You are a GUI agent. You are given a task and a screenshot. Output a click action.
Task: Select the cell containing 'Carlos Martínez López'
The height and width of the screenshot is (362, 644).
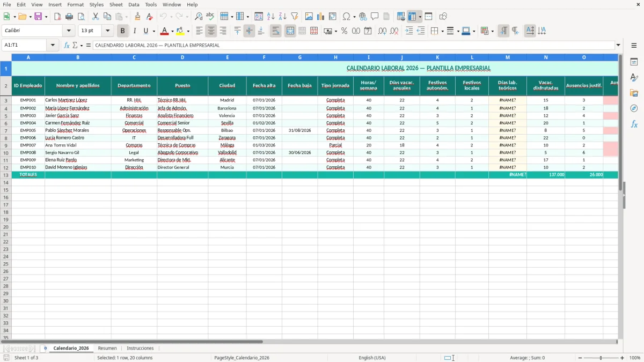(78, 100)
